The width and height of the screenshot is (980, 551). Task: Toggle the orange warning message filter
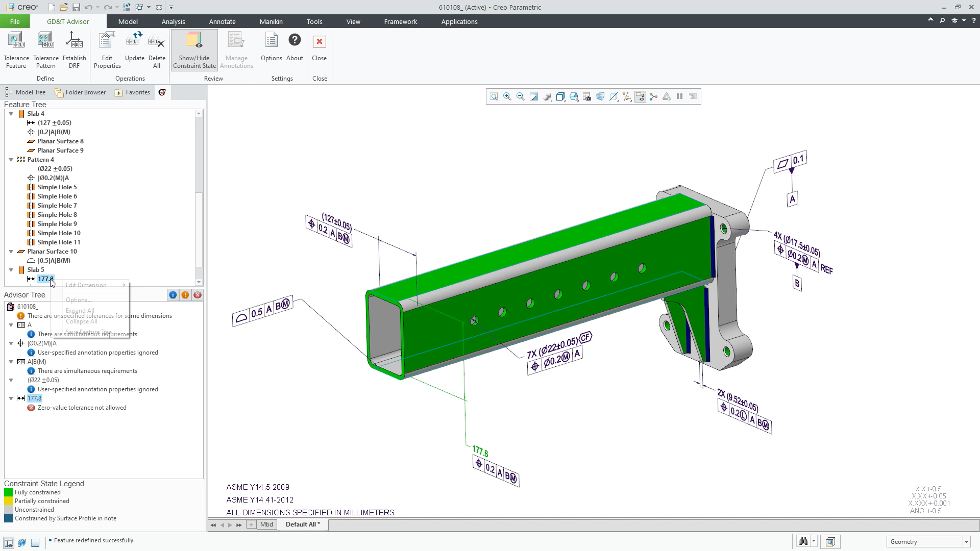(185, 295)
